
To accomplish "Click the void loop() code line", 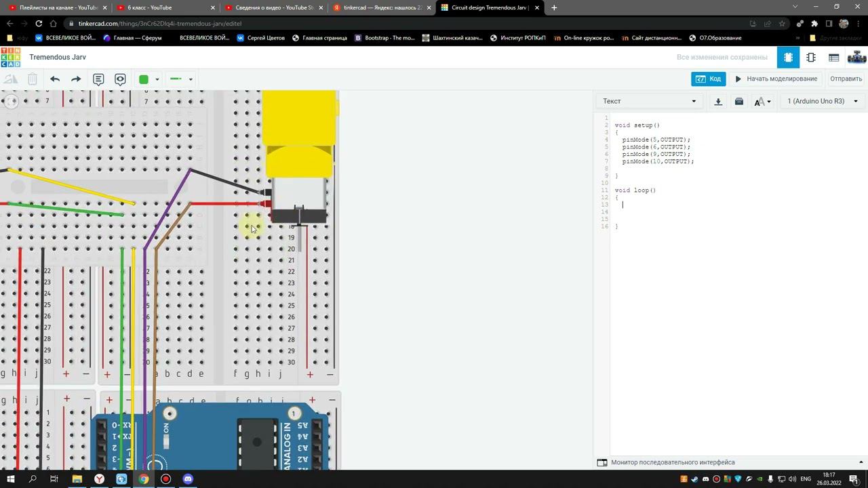I will [635, 190].
